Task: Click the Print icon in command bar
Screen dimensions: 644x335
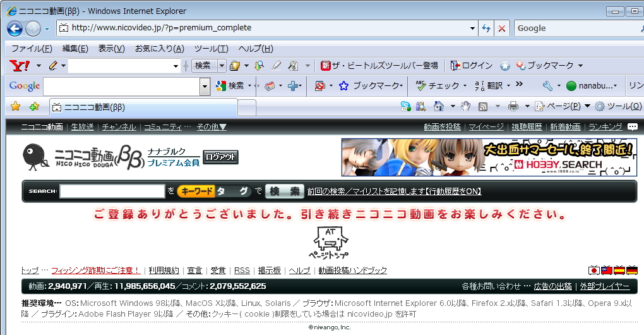Action: [x=513, y=107]
